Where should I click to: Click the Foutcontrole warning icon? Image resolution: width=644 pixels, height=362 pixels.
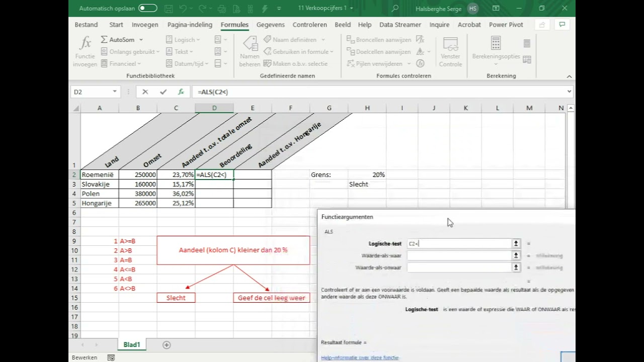click(x=420, y=52)
